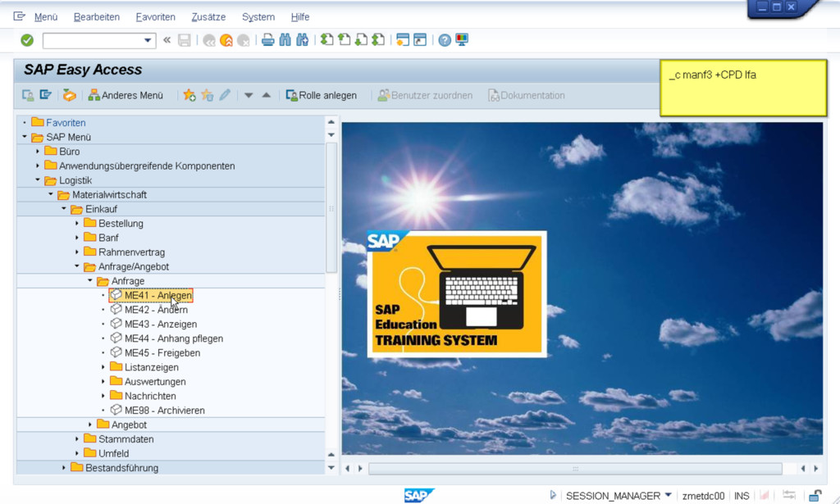This screenshot has width=840, height=504.
Task: Click the Find binoculars icon
Action: point(285,39)
